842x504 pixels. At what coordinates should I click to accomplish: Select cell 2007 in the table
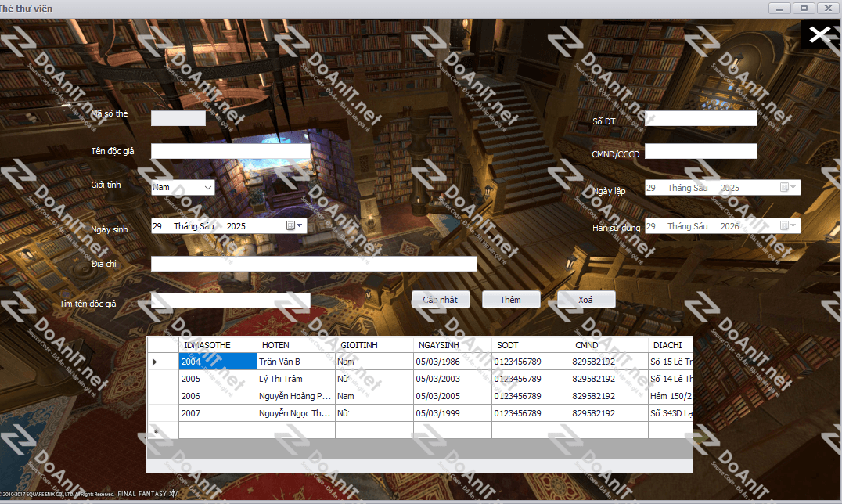click(x=218, y=413)
